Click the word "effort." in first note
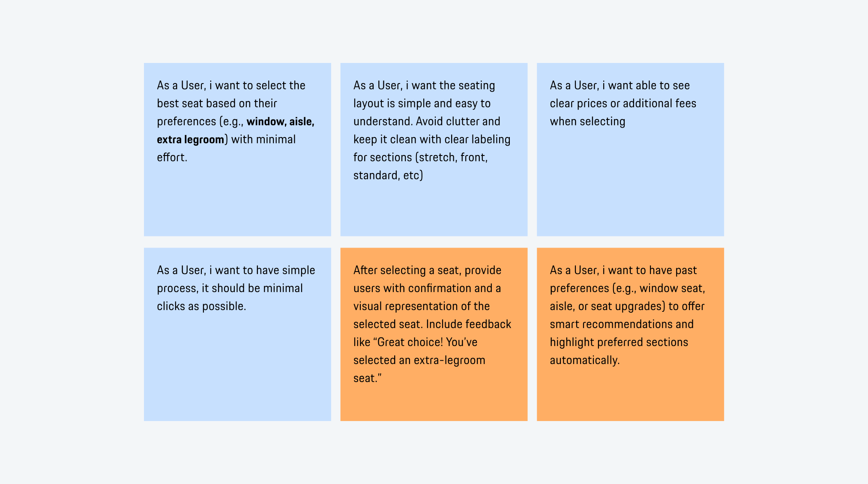Image resolution: width=868 pixels, height=484 pixels. [172, 158]
